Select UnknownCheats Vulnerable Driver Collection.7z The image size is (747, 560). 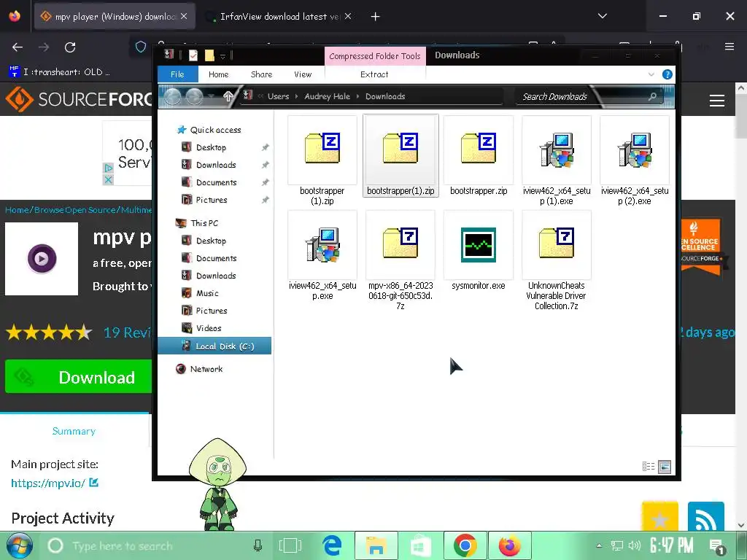pyautogui.click(x=557, y=260)
